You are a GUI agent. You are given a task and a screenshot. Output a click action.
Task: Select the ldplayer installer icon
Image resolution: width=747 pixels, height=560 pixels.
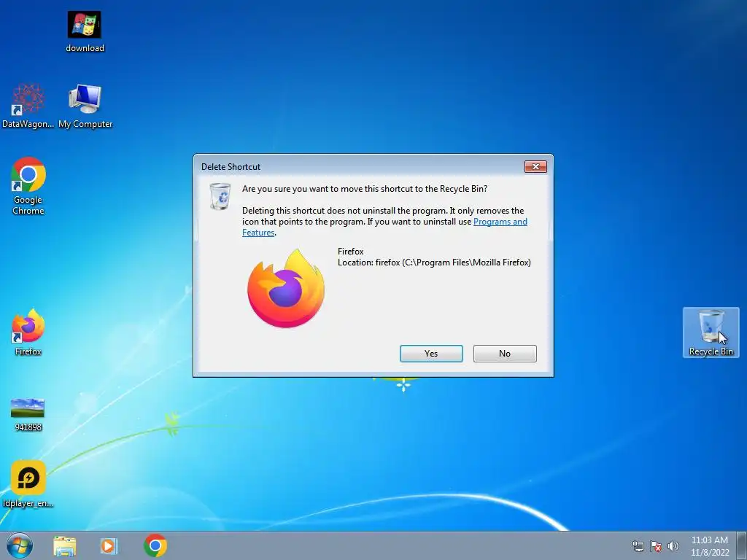[x=28, y=484]
